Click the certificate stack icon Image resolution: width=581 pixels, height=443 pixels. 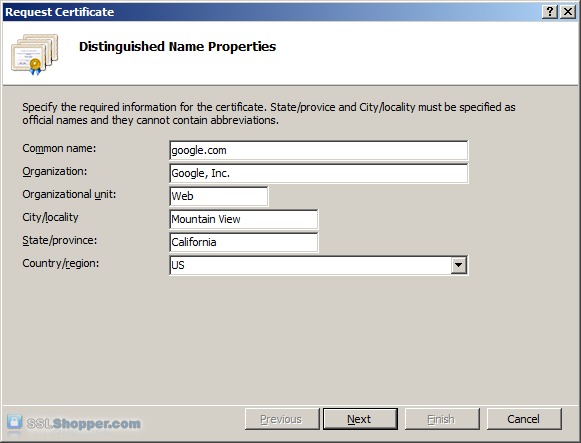pyautogui.click(x=34, y=54)
